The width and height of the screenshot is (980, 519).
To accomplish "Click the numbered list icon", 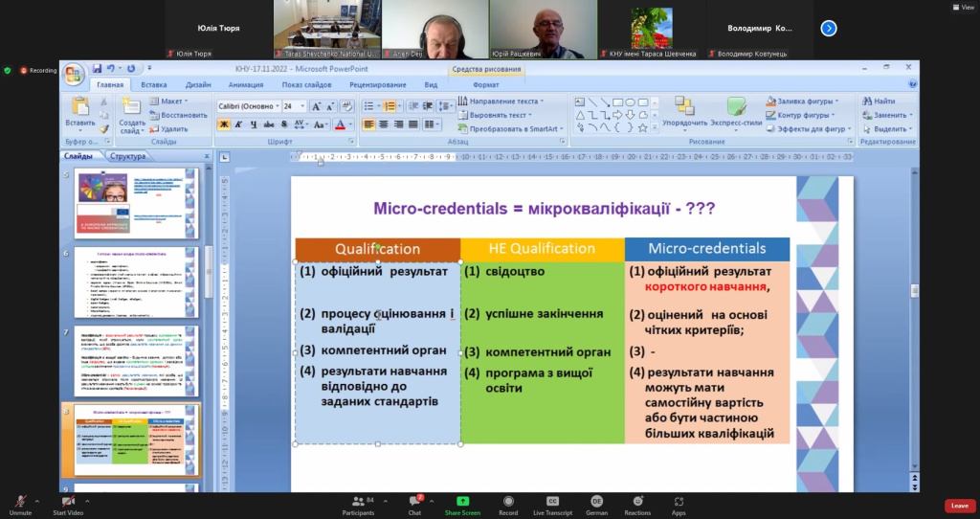I will (x=390, y=106).
